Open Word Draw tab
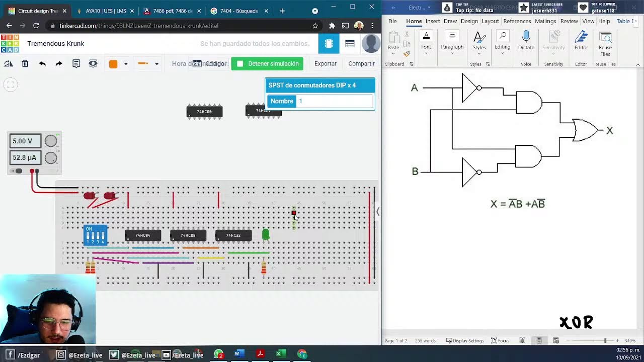 [x=450, y=21]
